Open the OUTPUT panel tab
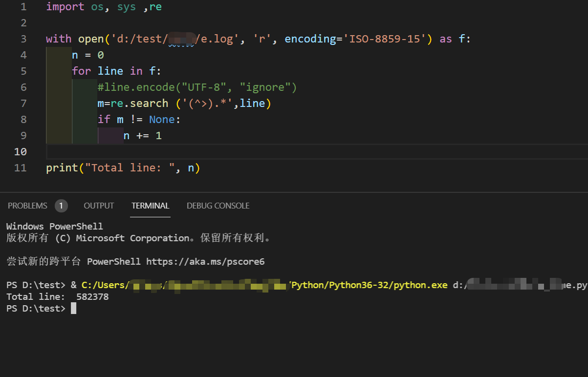The width and height of the screenshot is (588, 377). (99, 206)
